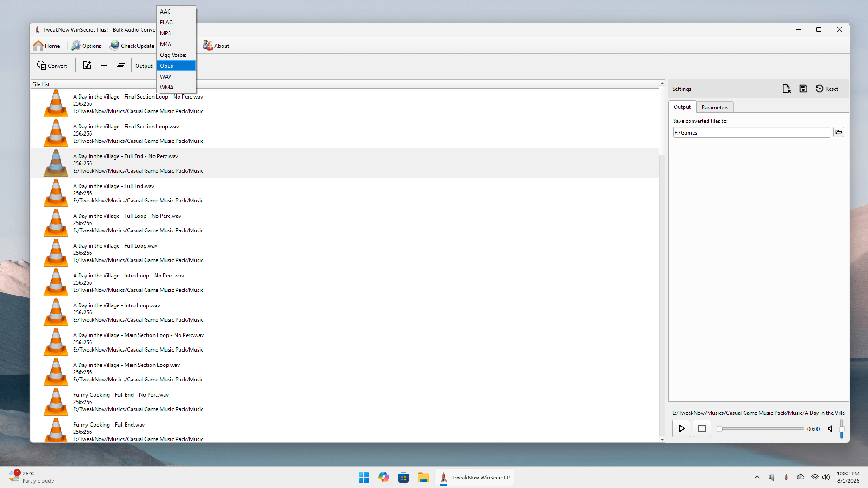
Task: Select 'Intro Loop - No Perc.wav' file
Action: tap(344, 283)
